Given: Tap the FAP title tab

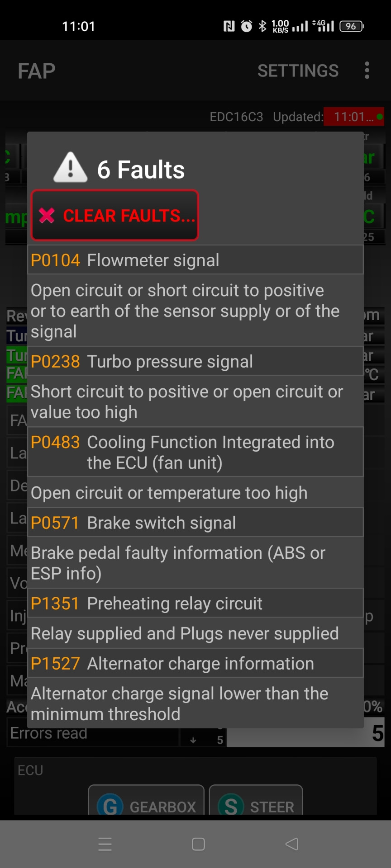Looking at the screenshot, I should coord(37,71).
